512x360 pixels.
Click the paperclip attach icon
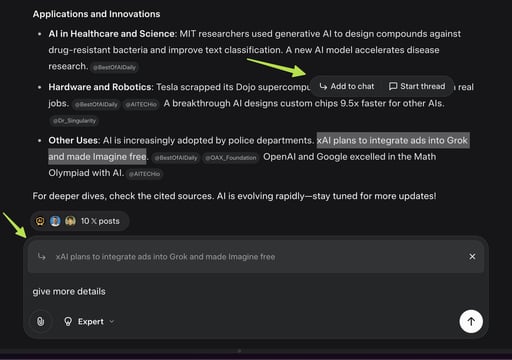[40, 321]
